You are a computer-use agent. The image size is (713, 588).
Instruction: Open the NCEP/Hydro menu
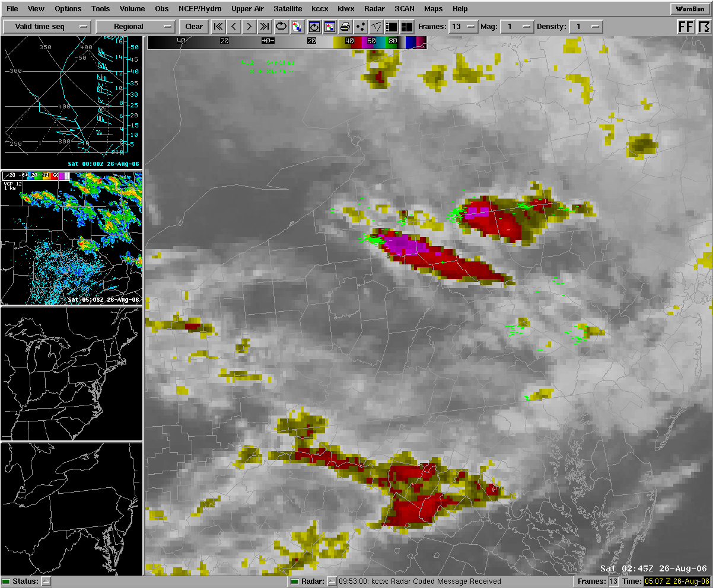click(200, 9)
